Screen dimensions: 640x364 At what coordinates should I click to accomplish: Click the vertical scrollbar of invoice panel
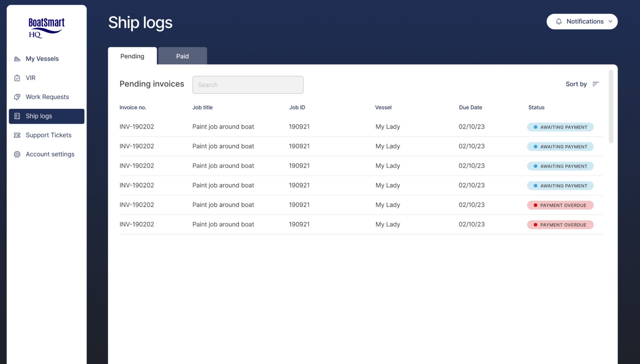click(x=611, y=107)
